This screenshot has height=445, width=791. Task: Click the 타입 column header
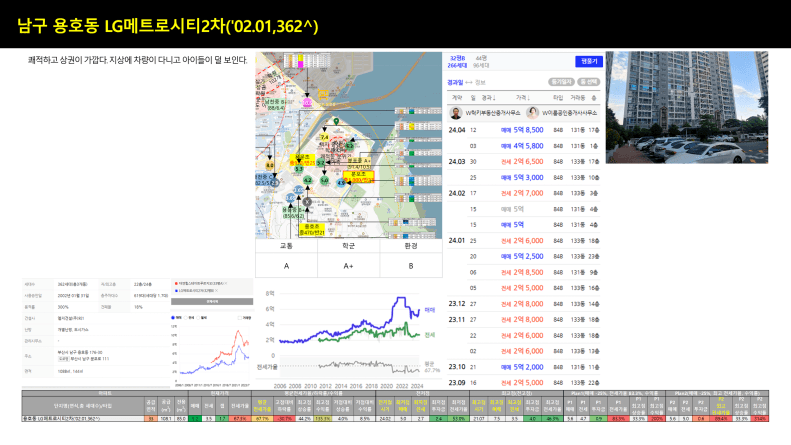[x=558, y=97]
